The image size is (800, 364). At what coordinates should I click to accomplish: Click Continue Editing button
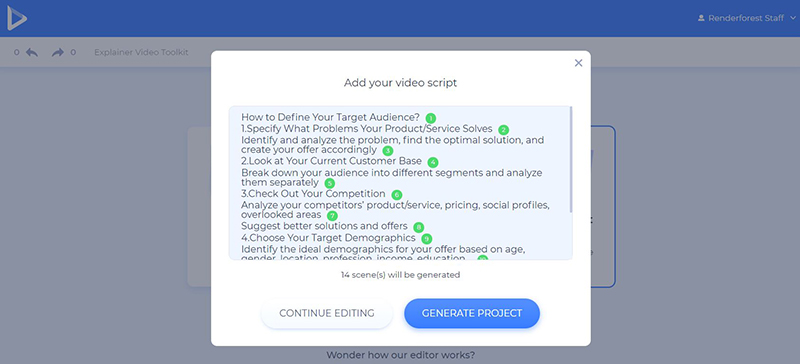coord(327,313)
